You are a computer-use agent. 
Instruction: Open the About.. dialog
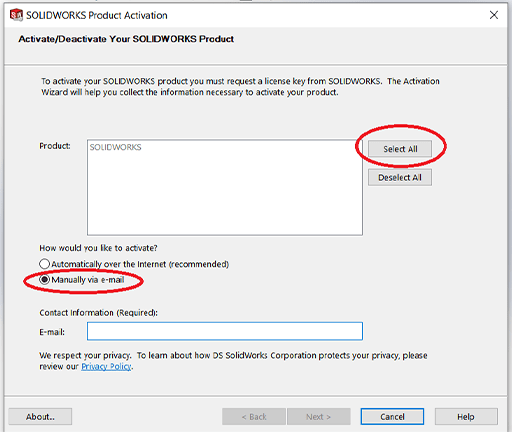click(40, 417)
